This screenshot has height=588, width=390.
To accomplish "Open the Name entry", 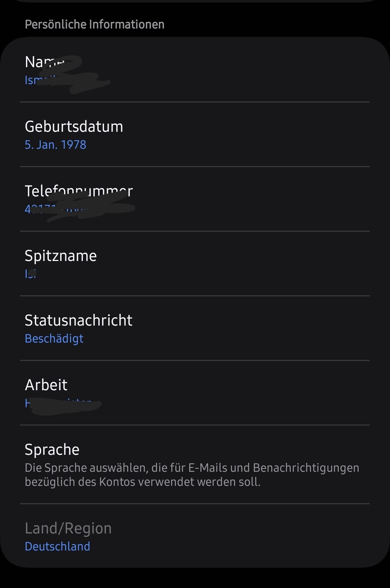I will (x=195, y=70).
